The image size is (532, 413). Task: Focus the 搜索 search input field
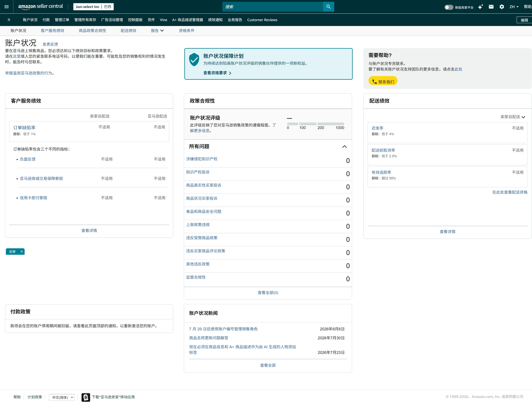click(x=272, y=7)
